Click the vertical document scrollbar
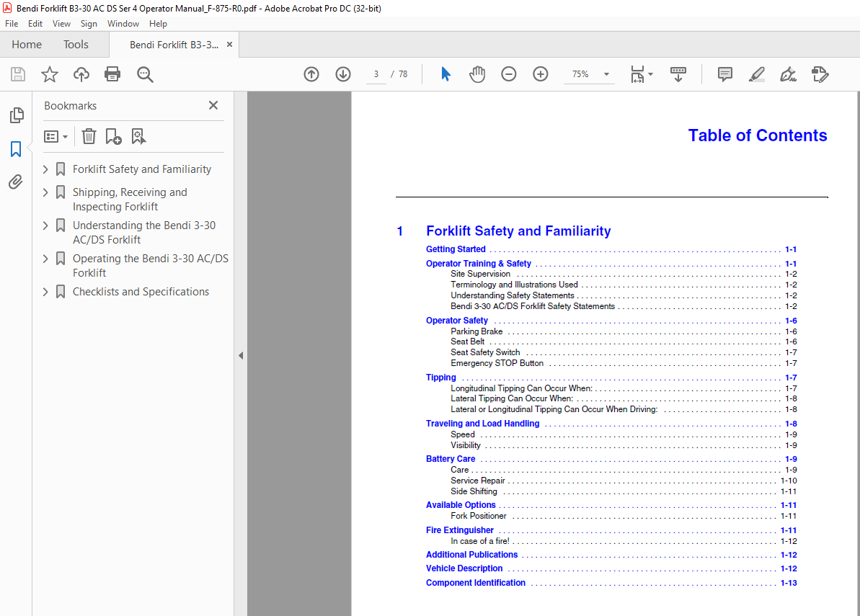The height and width of the screenshot is (616, 860). [857, 354]
